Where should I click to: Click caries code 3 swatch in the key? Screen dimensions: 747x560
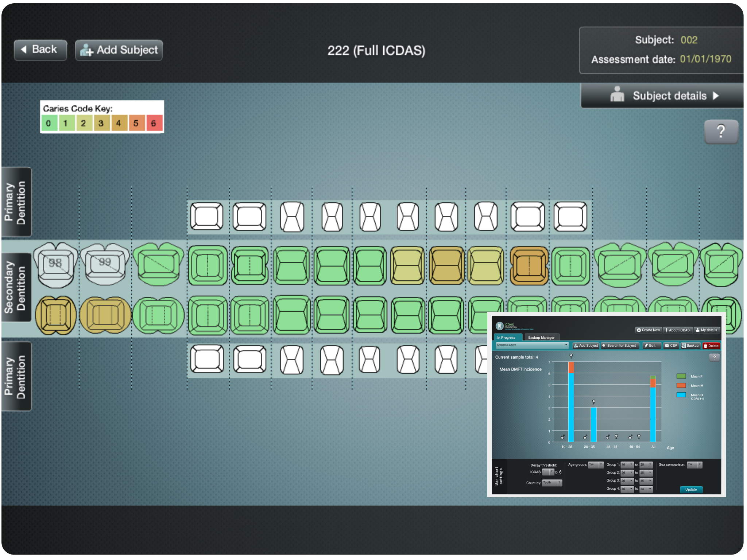101,123
